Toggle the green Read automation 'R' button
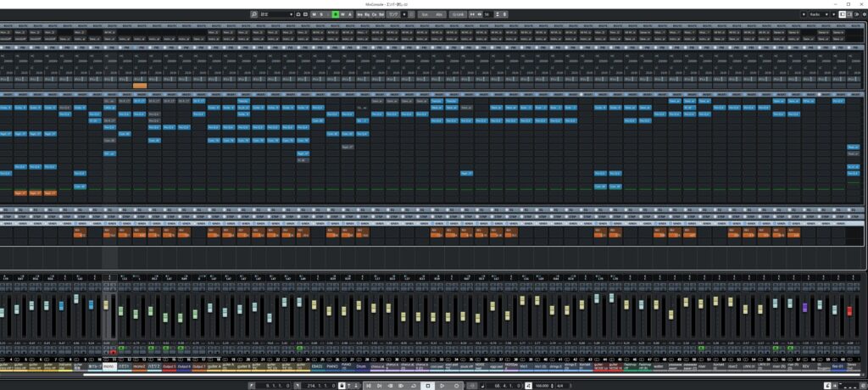Viewport: 868px width, 390px height. click(x=335, y=14)
